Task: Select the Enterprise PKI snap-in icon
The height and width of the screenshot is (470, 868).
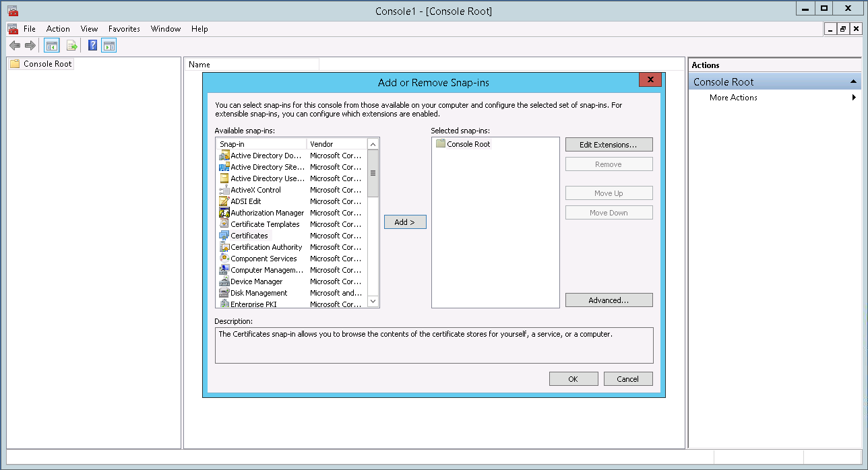Action: coord(224,304)
